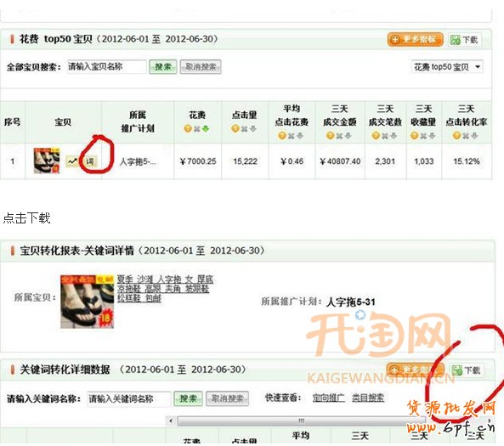Click the ¥40807.40 amount cell
This screenshot has width=504, height=446.
340,161
